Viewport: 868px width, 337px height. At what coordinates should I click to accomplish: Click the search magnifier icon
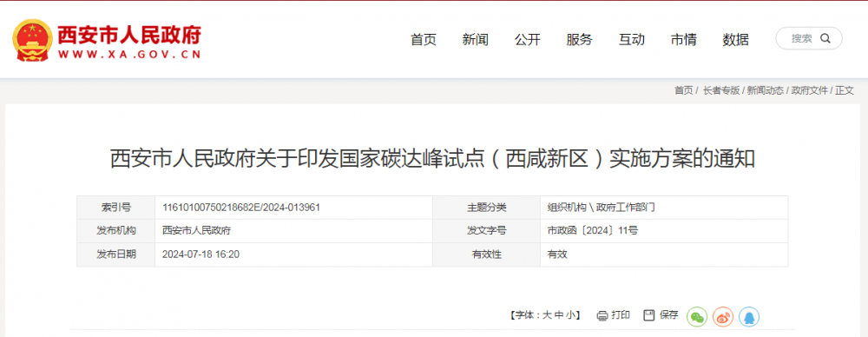click(825, 39)
